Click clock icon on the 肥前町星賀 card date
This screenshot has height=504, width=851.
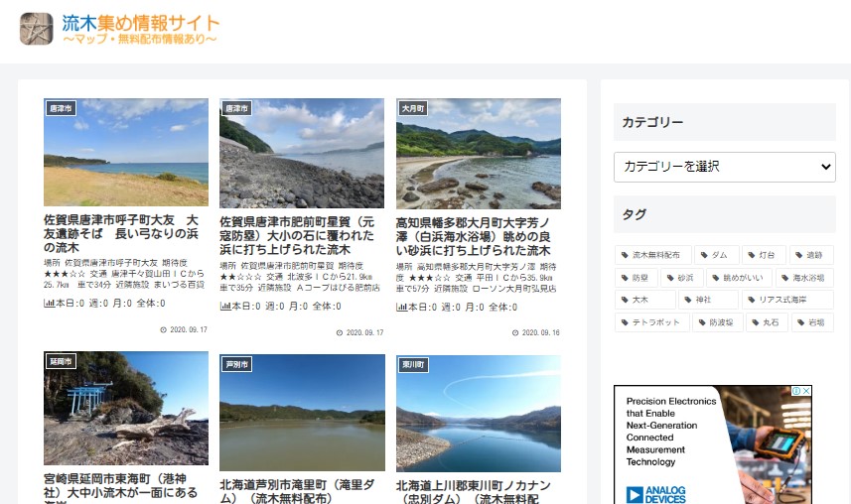click(340, 333)
